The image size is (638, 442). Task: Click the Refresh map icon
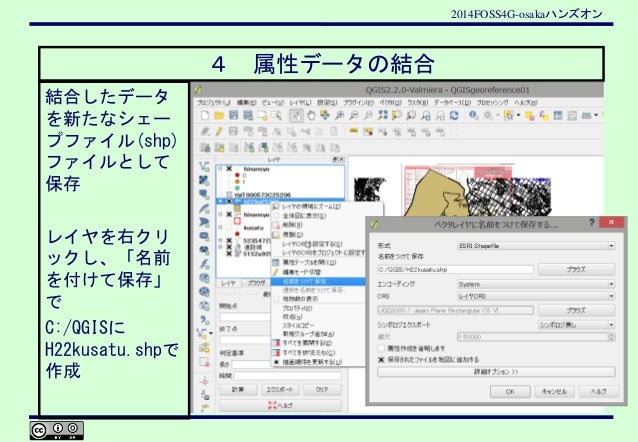pyautogui.click(x=454, y=116)
